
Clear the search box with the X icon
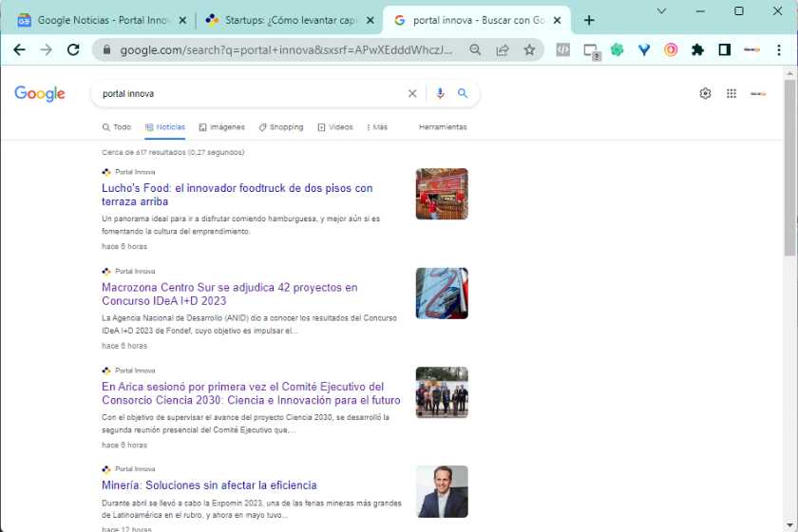(x=412, y=93)
